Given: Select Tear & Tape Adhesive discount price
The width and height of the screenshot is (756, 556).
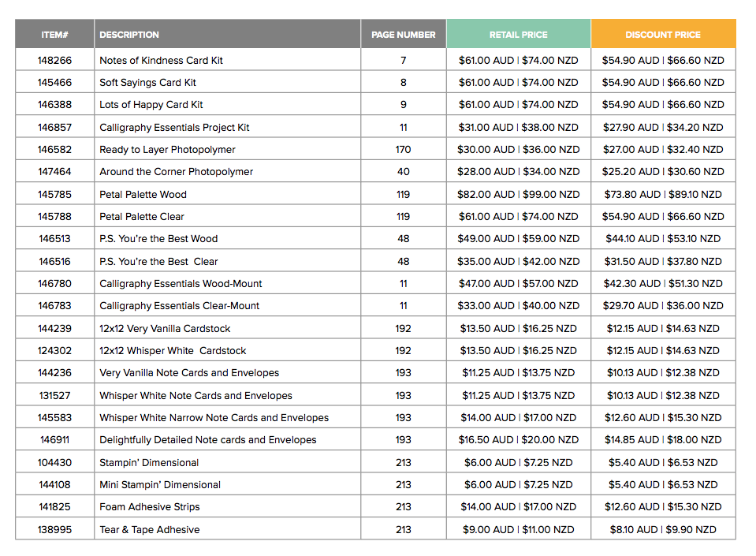Looking at the screenshot, I should pos(662,530).
